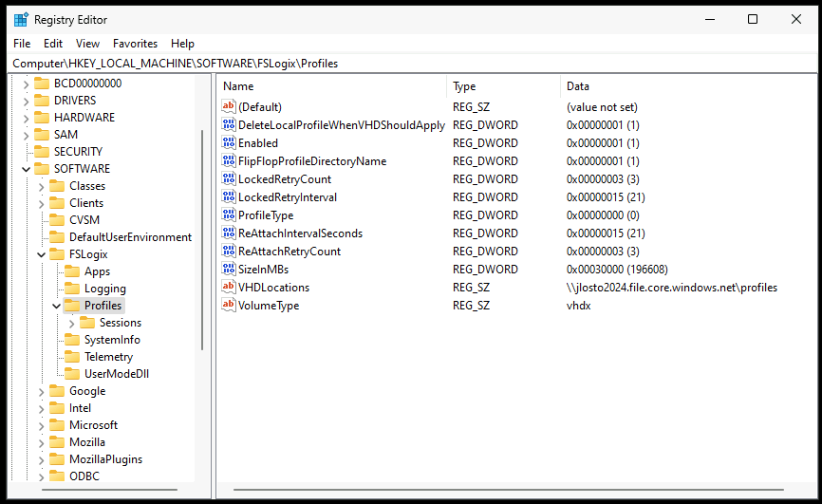
Task: Click the tree pane vertical scrollbar
Action: pos(202,240)
